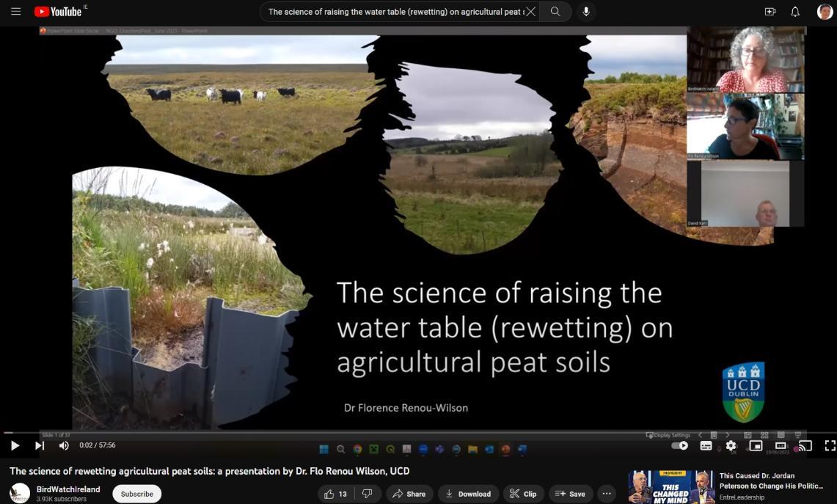This screenshot has height=504, width=837.
Task: Subscribe to BirdWatchIreland
Action: pyautogui.click(x=136, y=494)
